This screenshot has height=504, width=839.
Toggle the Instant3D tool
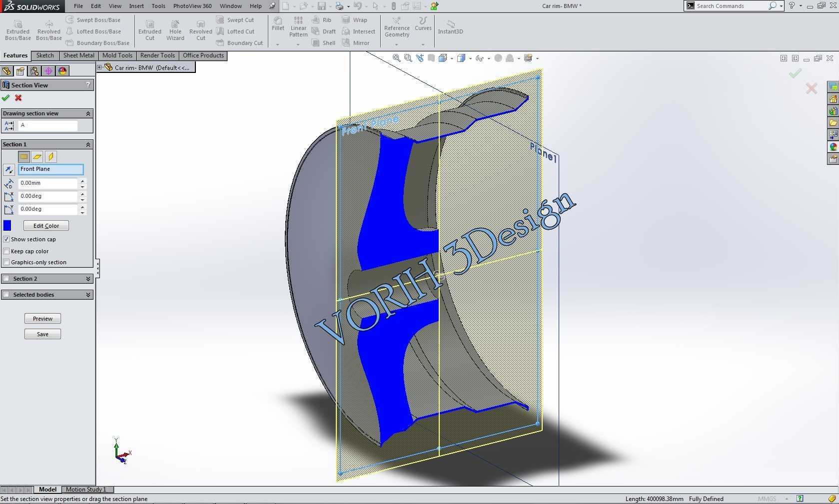click(x=450, y=27)
